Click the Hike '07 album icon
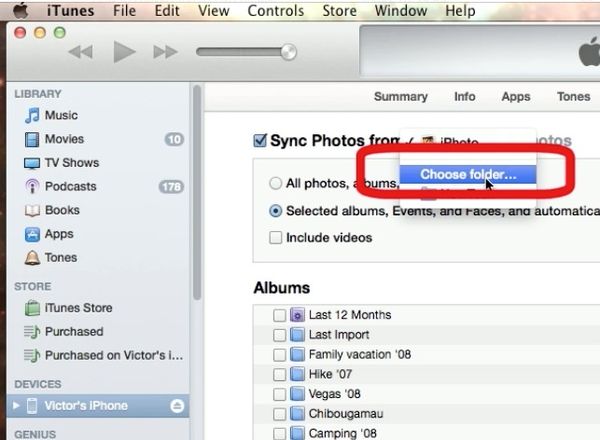 tap(297, 374)
